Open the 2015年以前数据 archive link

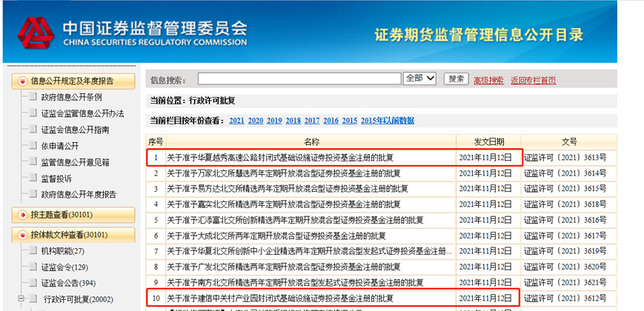[x=388, y=121]
